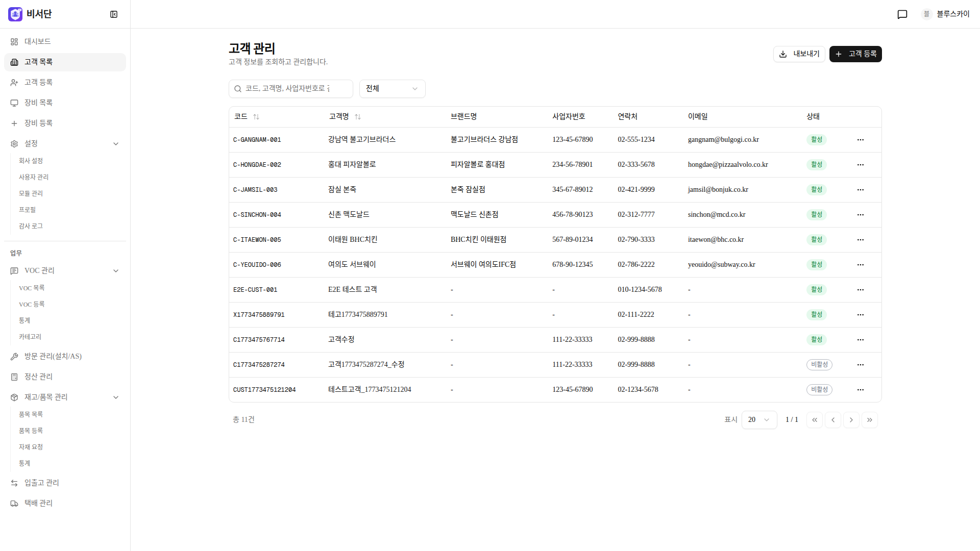Open 방문 관리(설치/AS) in sidebar
The image size is (980, 551).
coord(65,357)
